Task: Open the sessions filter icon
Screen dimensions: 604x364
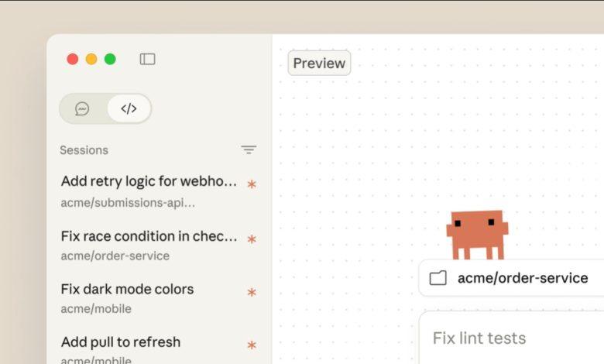Action: [x=249, y=150]
